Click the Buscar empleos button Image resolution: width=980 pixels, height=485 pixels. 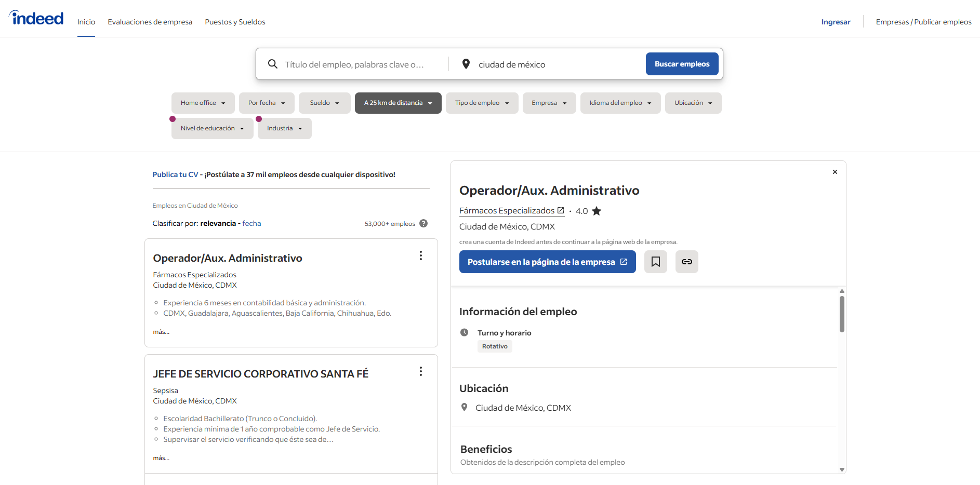pyautogui.click(x=682, y=64)
